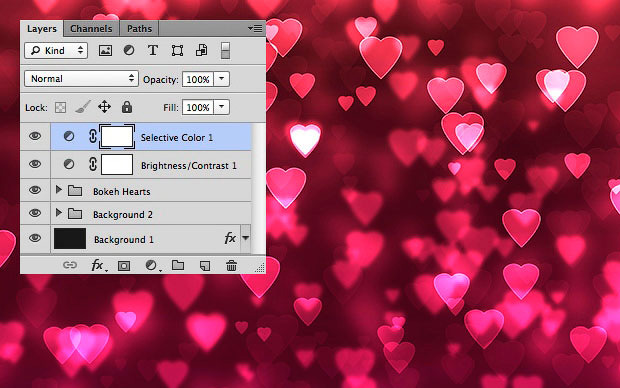The height and width of the screenshot is (388, 620).
Task: Switch to the Channels tab
Action: [x=91, y=28]
